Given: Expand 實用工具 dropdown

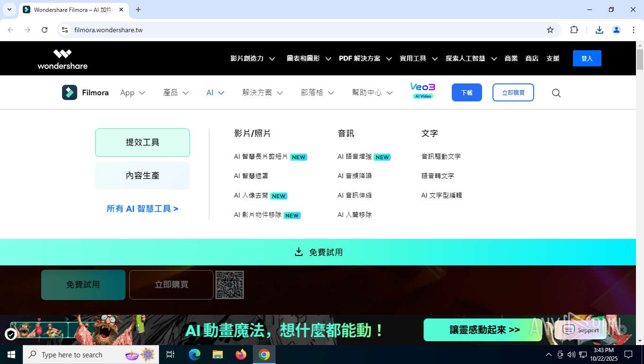Looking at the screenshot, I should click(x=419, y=58).
